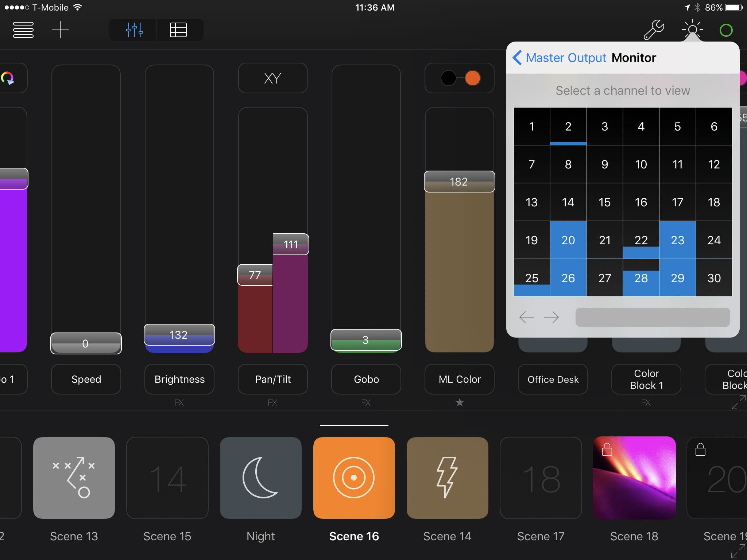
Task: Go to previous channel page arrow
Action: click(x=526, y=317)
